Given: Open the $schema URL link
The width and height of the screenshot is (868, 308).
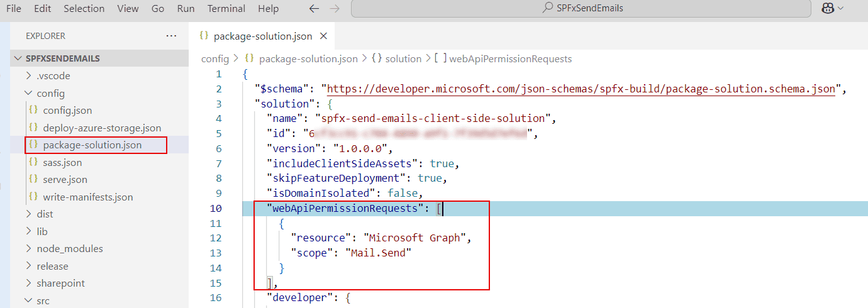Looking at the screenshot, I should click(581, 89).
